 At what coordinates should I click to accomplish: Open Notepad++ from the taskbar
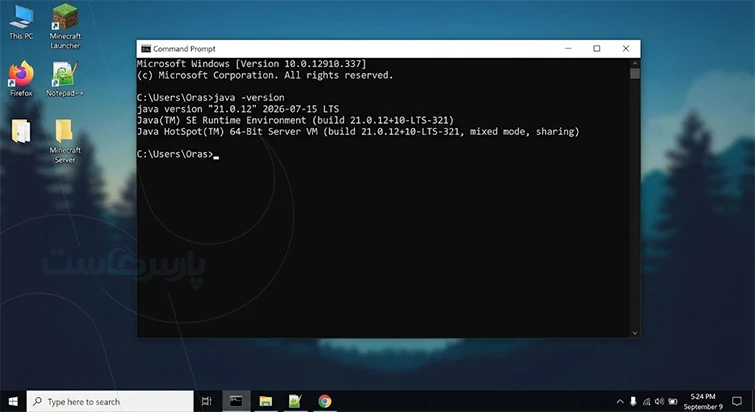click(295, 401)
